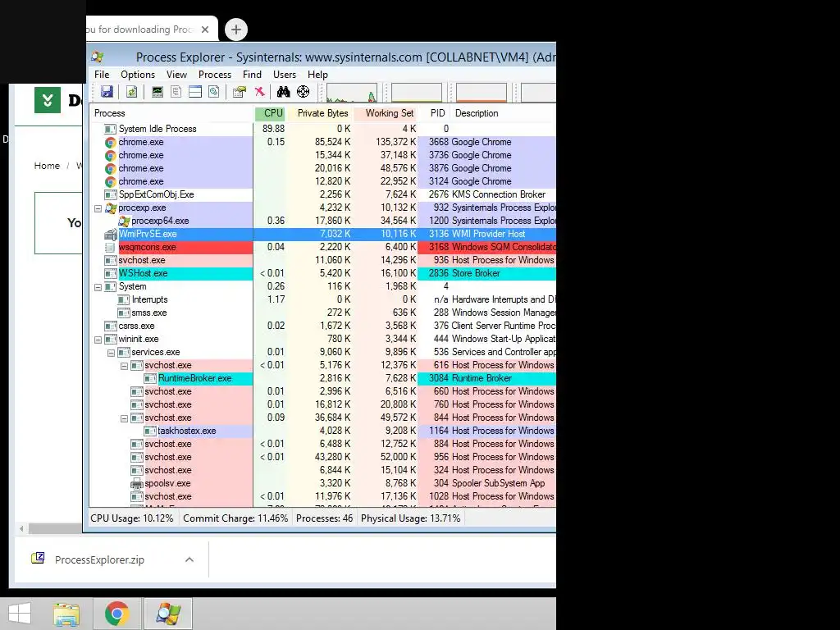Click the procexp64.exe process icon
Screen dimensions: 840x630
tap(124, 221)
